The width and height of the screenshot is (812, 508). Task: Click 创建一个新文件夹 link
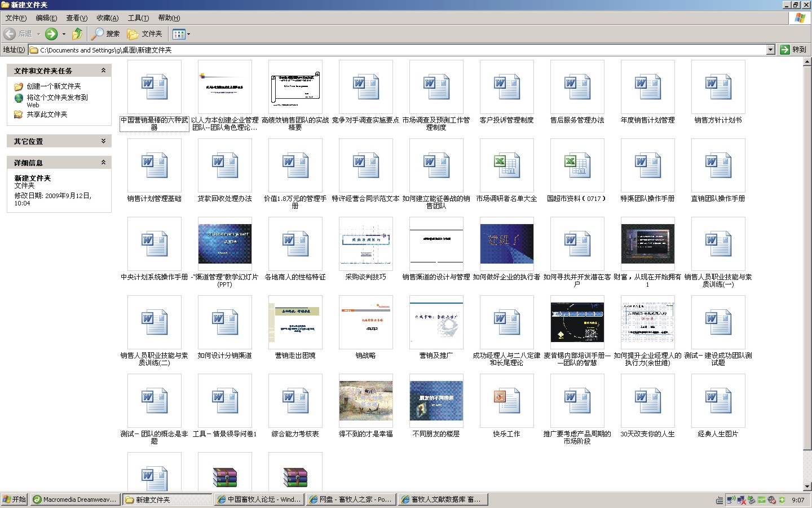(54, 86)
